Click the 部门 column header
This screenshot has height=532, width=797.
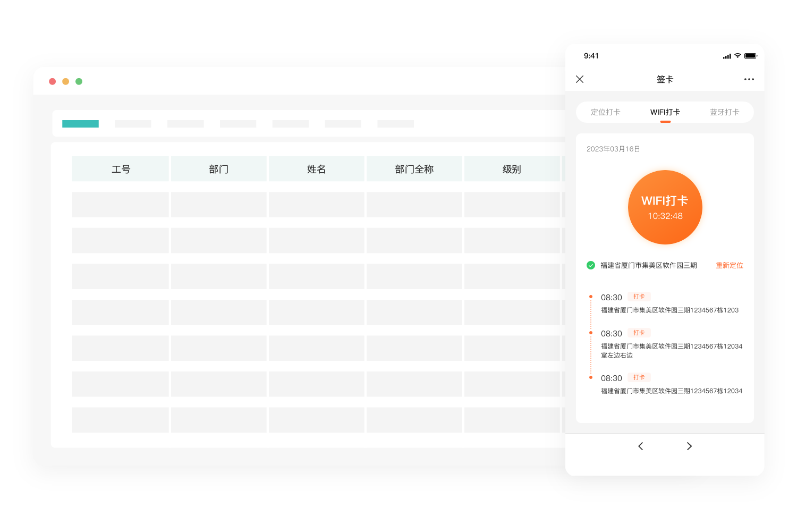(x=218, y=169)
